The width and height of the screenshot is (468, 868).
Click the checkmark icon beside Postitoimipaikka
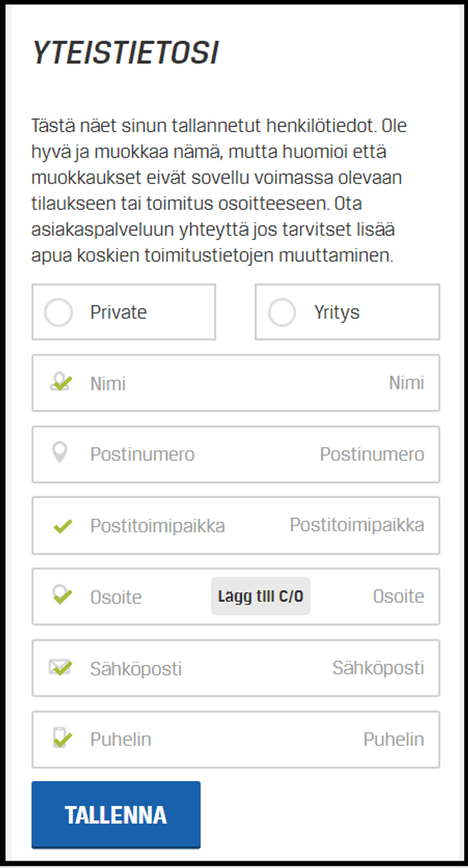pyautogui.click(x=63, y=525)
